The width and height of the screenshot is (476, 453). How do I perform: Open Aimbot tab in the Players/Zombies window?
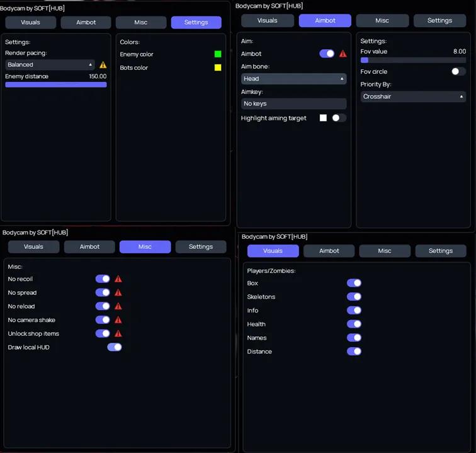pyautogui.click(x=329, y=251)
